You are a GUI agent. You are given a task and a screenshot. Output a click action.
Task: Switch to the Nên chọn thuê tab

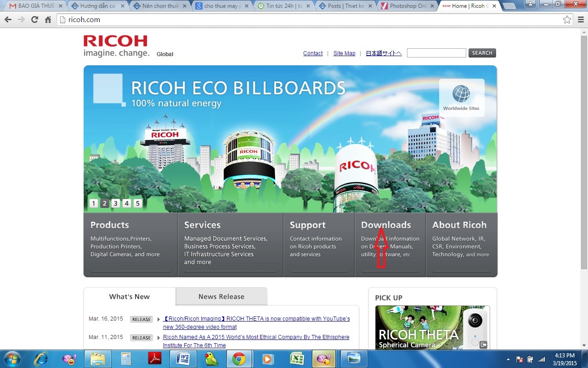[158, 6]
